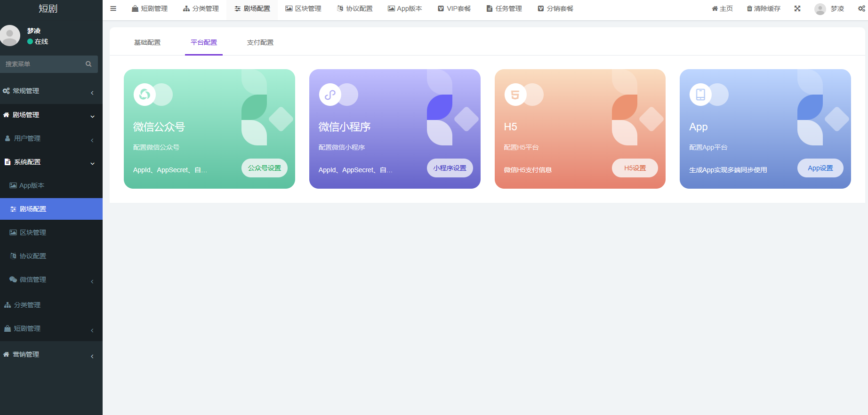Switch to the 基础配置 tab
The height and width of the screenshot is (415, 868).
(x=147, y=42)
